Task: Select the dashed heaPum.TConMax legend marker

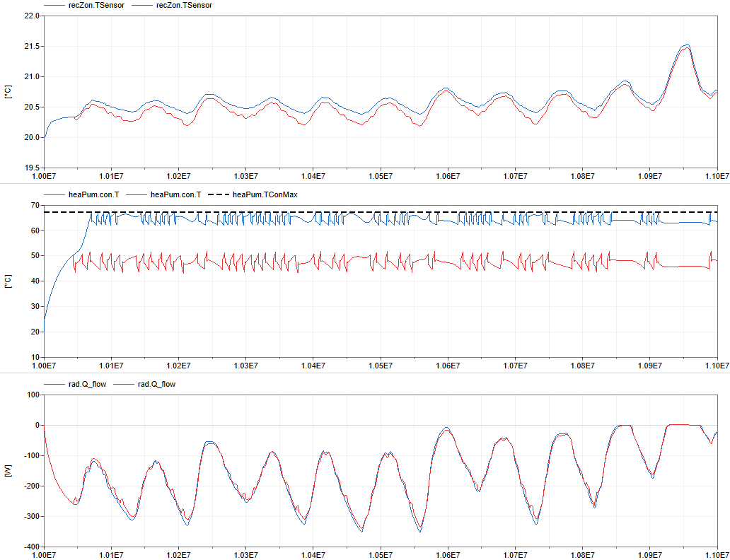Action: tap(221, 194)
